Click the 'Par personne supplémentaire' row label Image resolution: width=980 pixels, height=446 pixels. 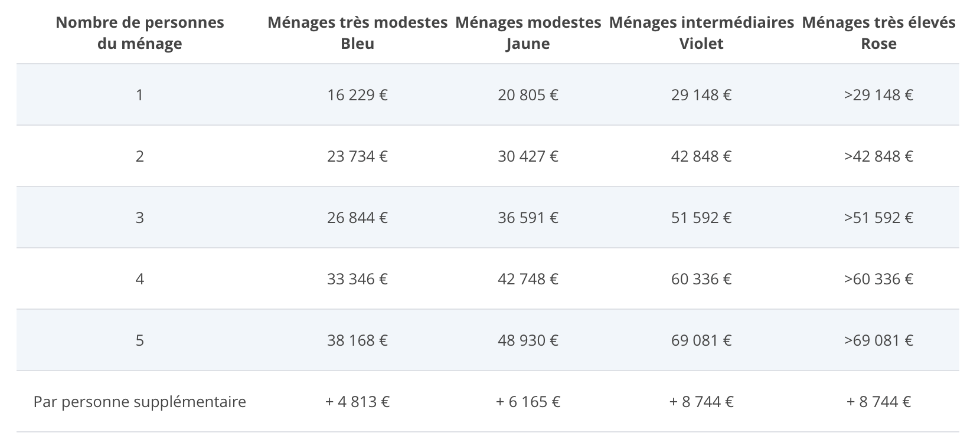pos(139,402)
